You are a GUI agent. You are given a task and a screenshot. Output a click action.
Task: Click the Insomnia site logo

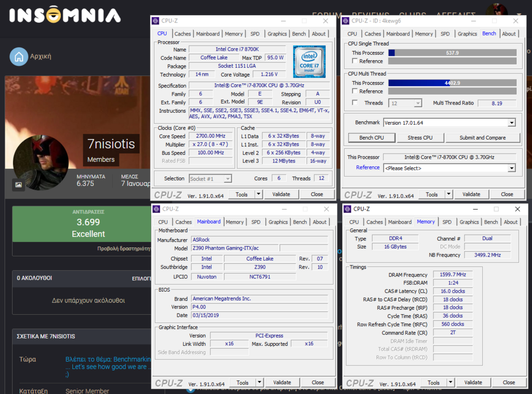pyautogui.click(x=65, y=15)
